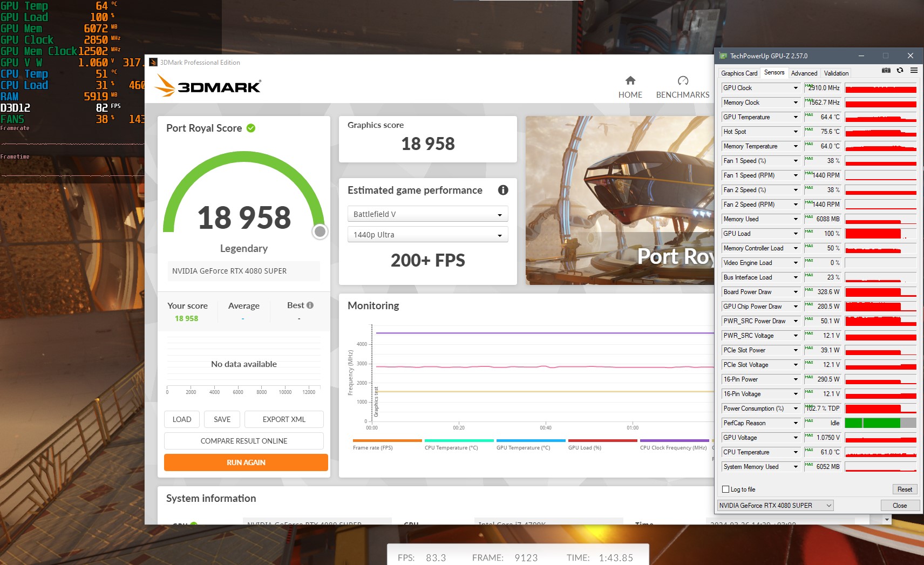Expand the Fan 2 Speed (RPM) dropdown

point(796,205)
